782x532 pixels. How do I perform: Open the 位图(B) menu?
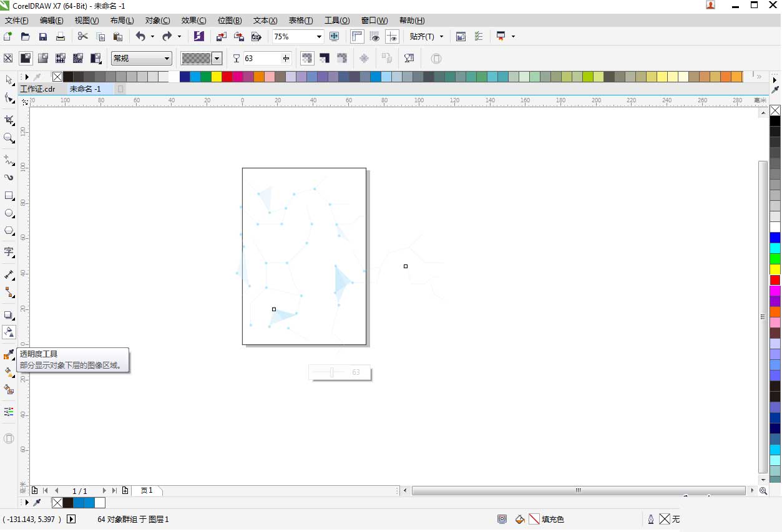tap(230, 21)
